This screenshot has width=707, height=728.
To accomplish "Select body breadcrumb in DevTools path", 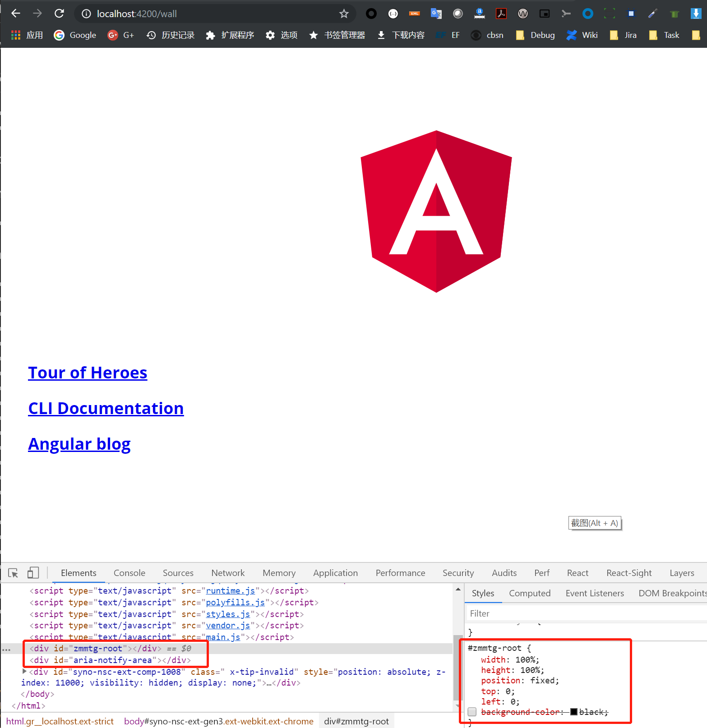I will point(219,721).
